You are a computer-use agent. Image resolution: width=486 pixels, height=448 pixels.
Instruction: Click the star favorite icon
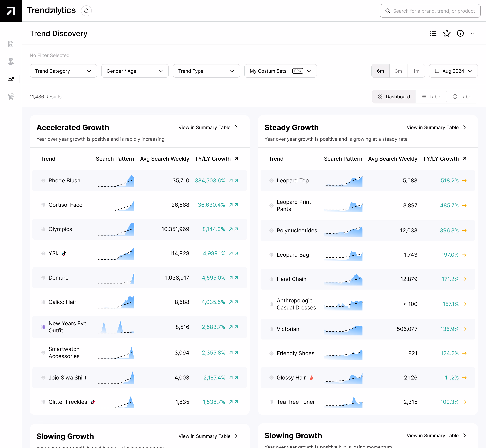click(447, 33)
